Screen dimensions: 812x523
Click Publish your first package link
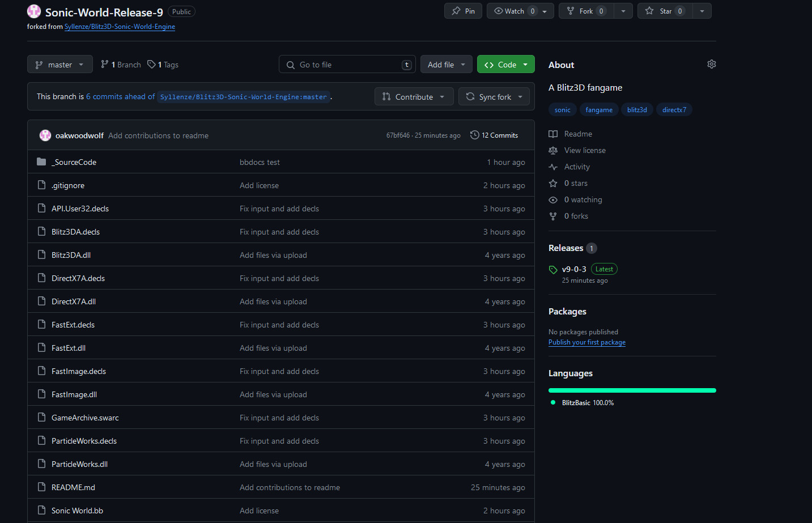pyautogui.click(x=586, y=342)
